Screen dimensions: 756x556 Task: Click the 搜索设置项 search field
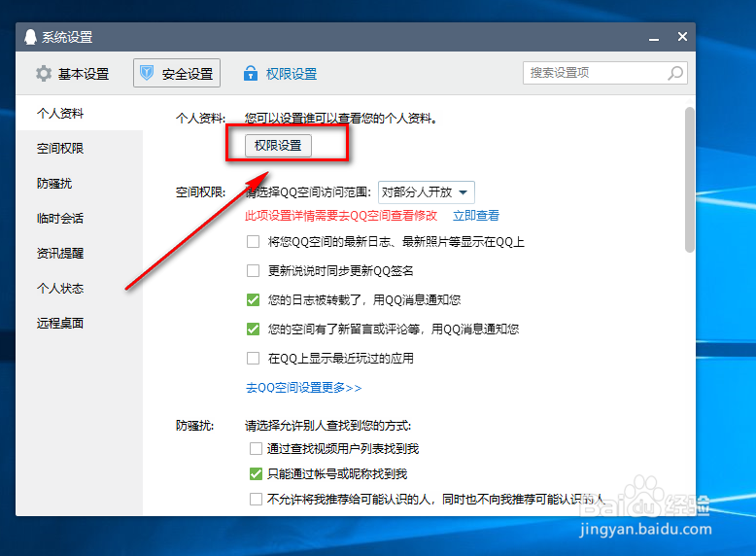pyautogui.click(x=605, y=73)
